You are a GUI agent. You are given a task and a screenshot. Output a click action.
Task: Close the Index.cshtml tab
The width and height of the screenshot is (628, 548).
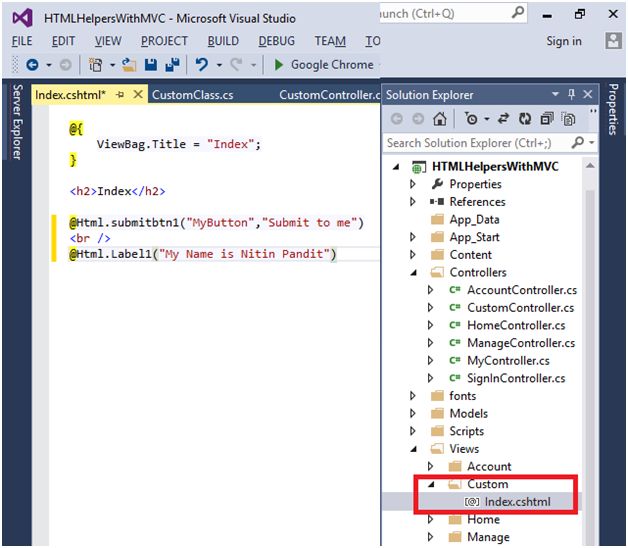pyautogui.click(x=138, y=95)
